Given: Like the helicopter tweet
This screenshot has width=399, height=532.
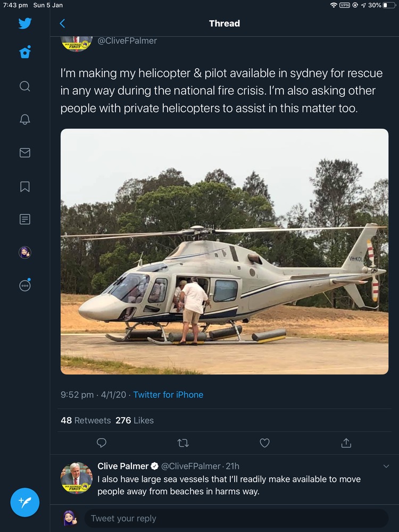Looking at the screenshot, I should [x=264, y=443].
